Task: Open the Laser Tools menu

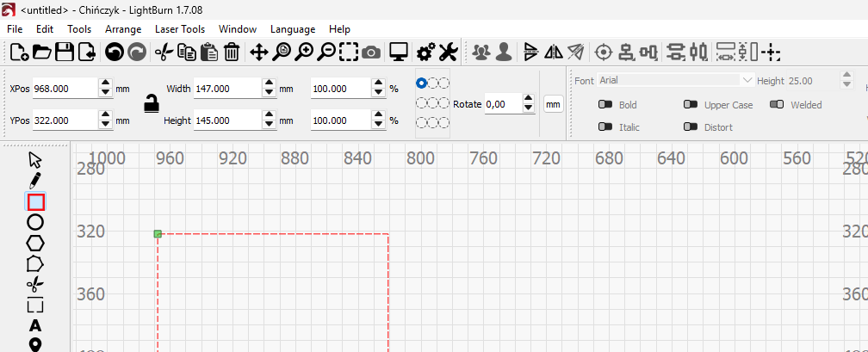Action: click(180, 28)
